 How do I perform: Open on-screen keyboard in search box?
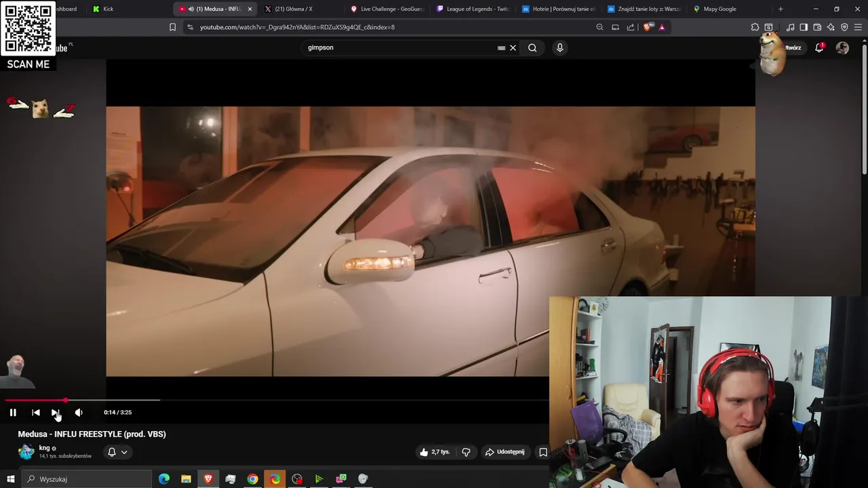pos(501,47)
